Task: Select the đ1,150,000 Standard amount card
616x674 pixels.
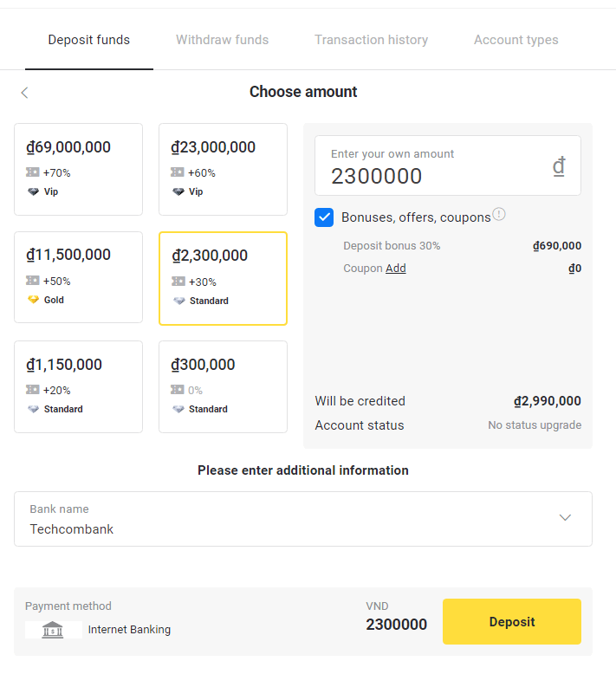Action: pyautogui.click(x=78, y=386)
